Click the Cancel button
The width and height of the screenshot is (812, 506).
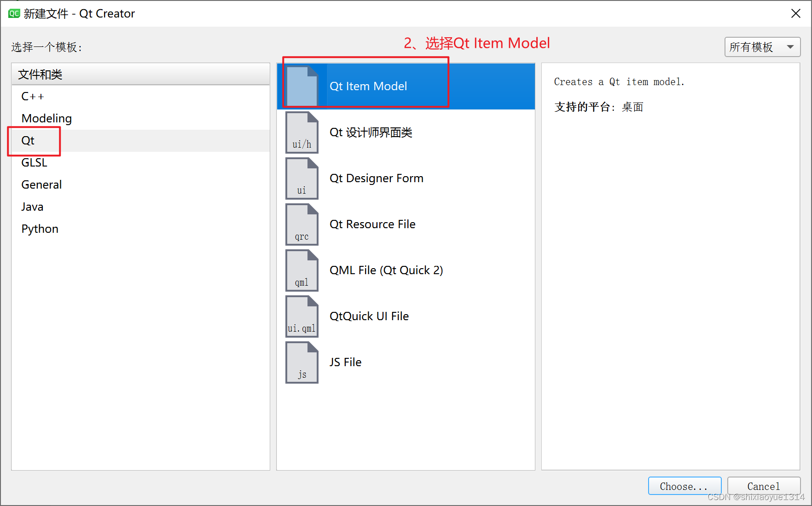pos(763,486)
